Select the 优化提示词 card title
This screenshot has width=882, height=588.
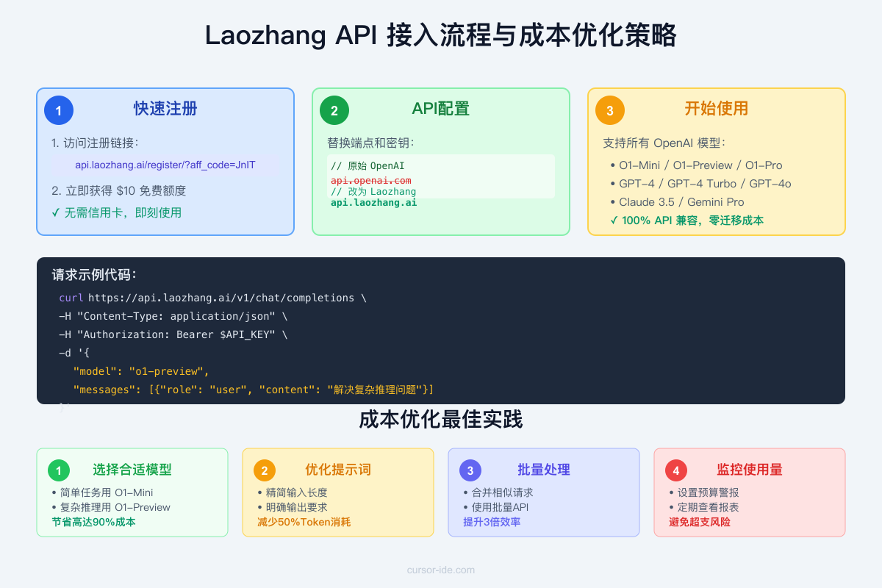338,470
